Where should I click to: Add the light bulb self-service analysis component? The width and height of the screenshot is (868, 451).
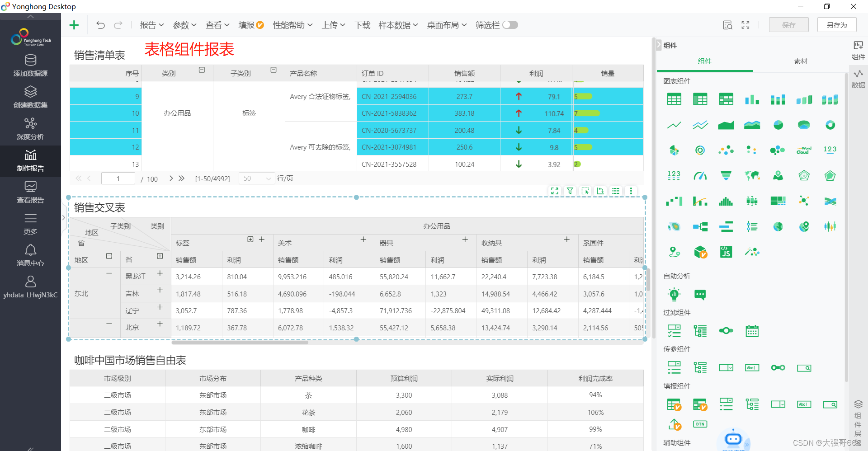pyautogui.click(x=674, y=294)
